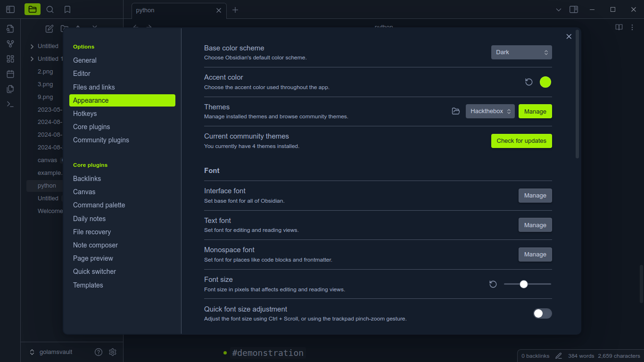Go to Community plugins settings
644x362 pixels.
(x=122, y=140)
